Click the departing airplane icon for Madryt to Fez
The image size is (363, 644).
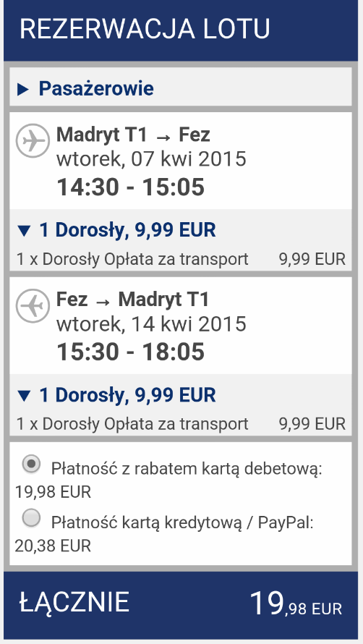coord(33,140)
